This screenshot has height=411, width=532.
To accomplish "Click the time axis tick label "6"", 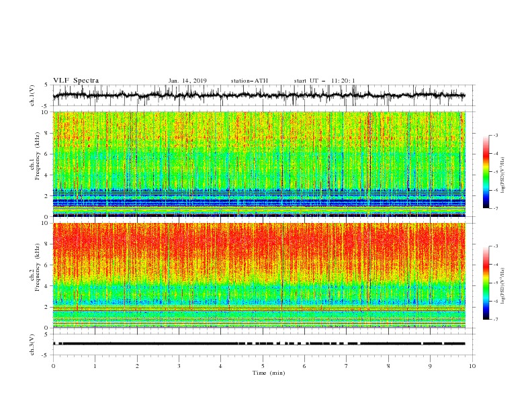I will pyautogui.click(x=304, y=366).
